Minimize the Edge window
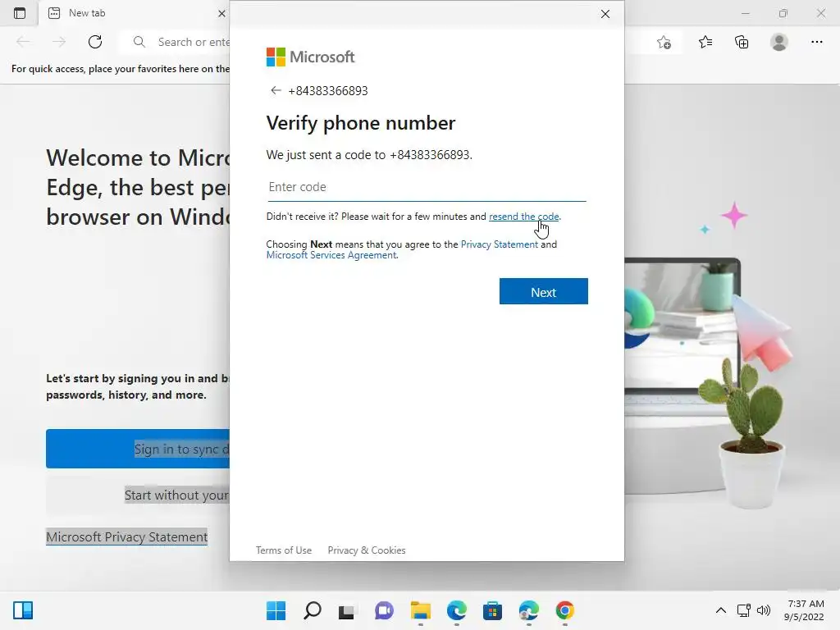Image resolution: width=840 pixels, height=630 pixels. tap(745, 13)
